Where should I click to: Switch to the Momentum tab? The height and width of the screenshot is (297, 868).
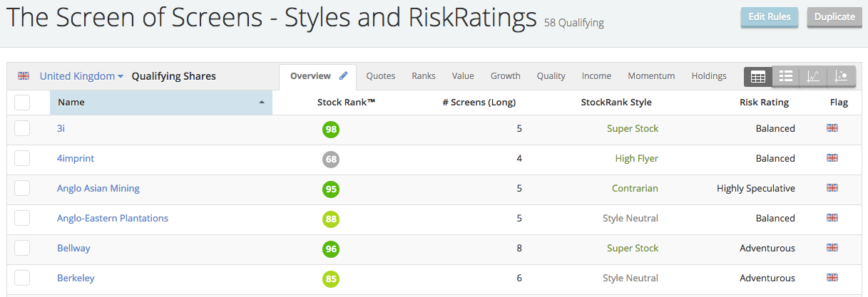point(651,76)
